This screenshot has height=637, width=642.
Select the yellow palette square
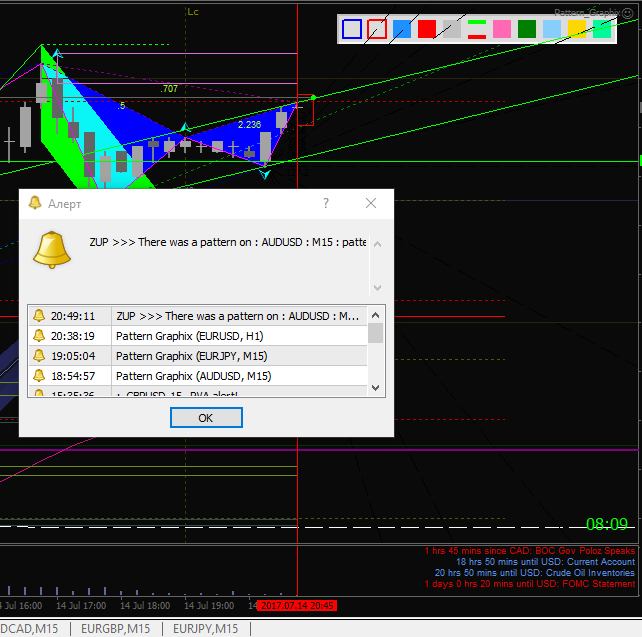(576, 29)
